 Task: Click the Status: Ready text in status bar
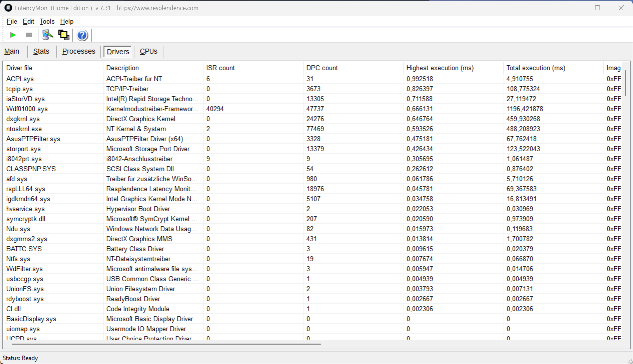click(20, 358)
